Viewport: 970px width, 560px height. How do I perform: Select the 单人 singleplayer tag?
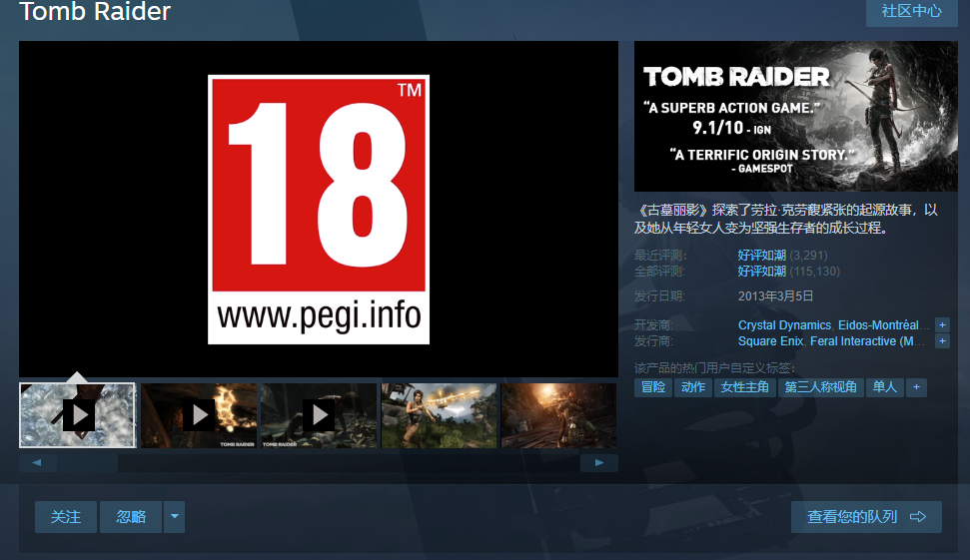coord(885,387)
